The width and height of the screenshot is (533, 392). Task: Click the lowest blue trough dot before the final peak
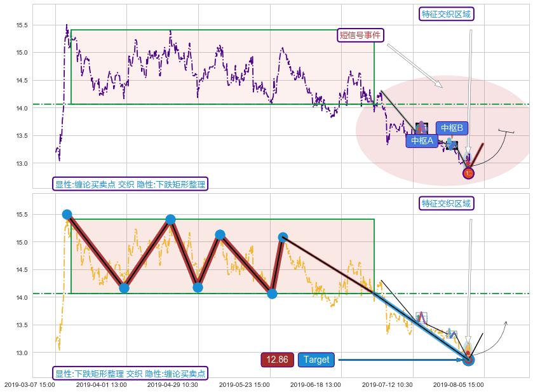272,294
